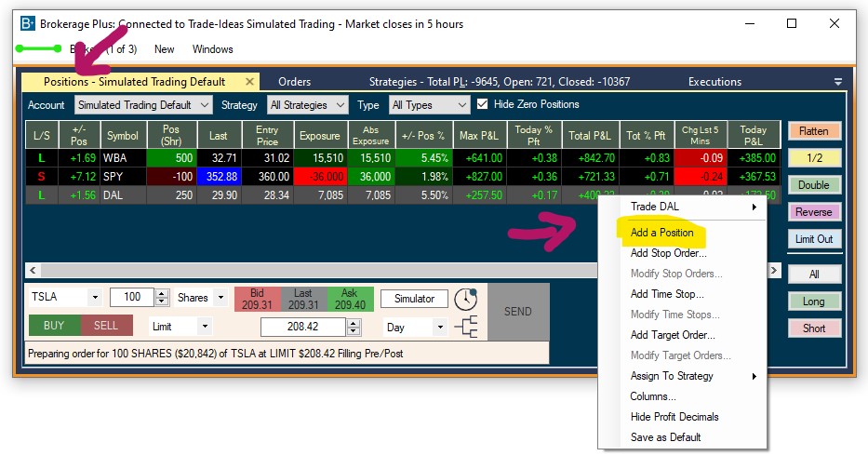Open the Limit order type dropdown
This screenshot has width=868, height=469.
coord(180,327)
